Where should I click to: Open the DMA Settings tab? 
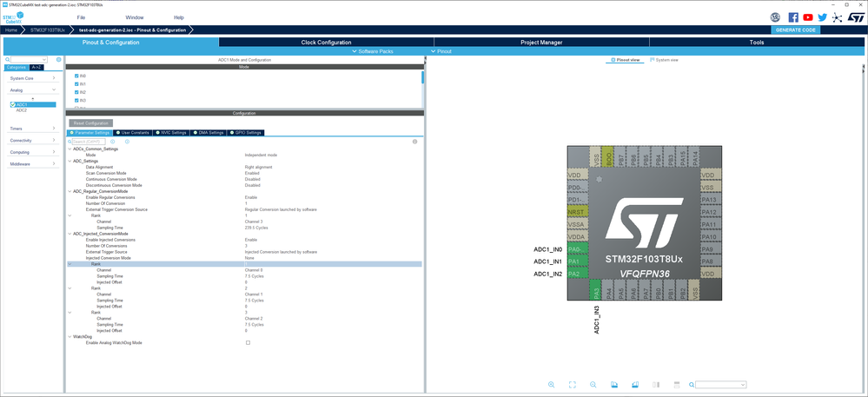click(x=209, y=133)
